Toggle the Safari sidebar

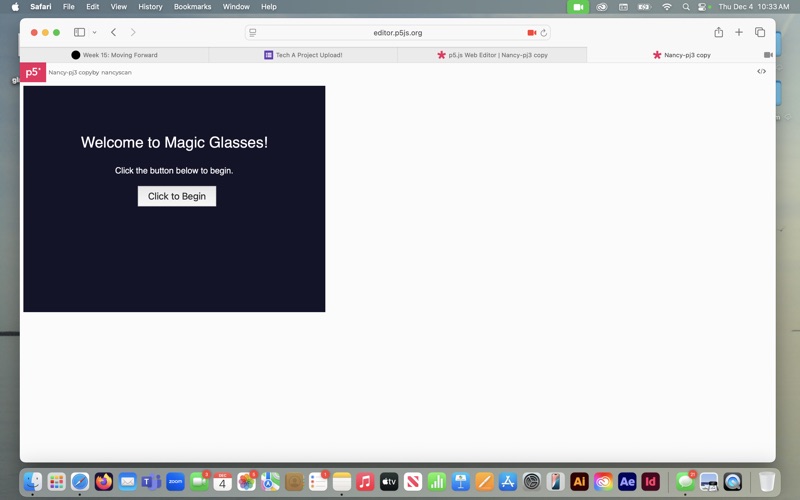click(x=80, y=32)
